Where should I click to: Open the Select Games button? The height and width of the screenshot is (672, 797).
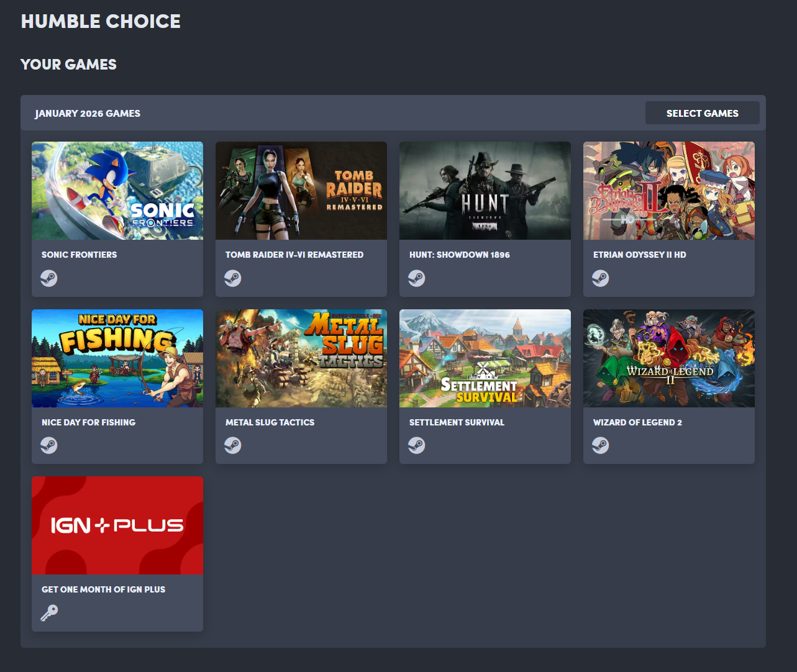[703, 113]
